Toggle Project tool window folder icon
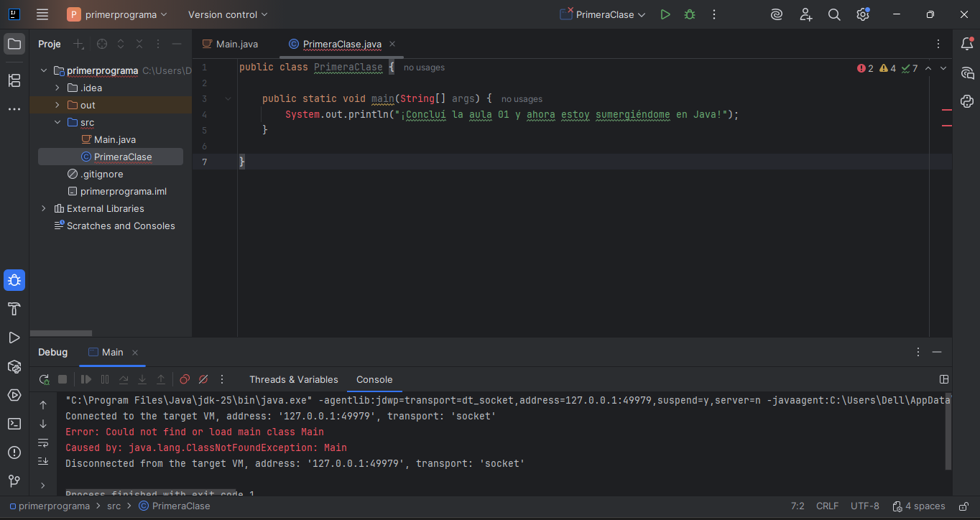Viewport: 980px width, 520px height. point(14,44)
